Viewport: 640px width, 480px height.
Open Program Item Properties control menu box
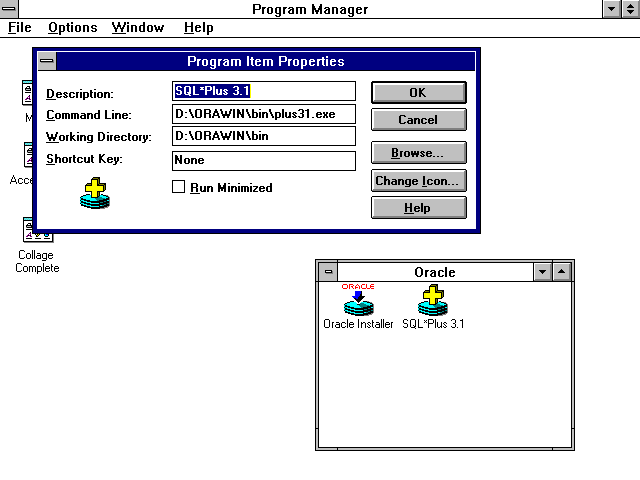(47, 62)
